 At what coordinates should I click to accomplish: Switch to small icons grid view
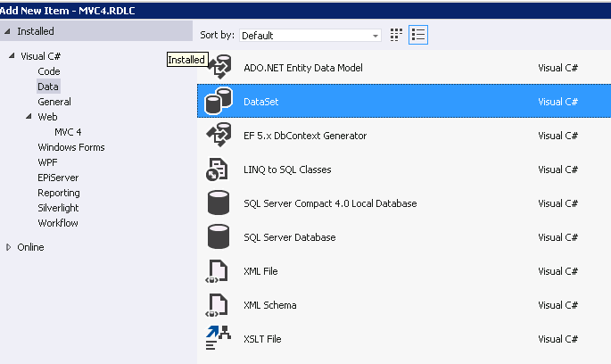click(396, 35)
